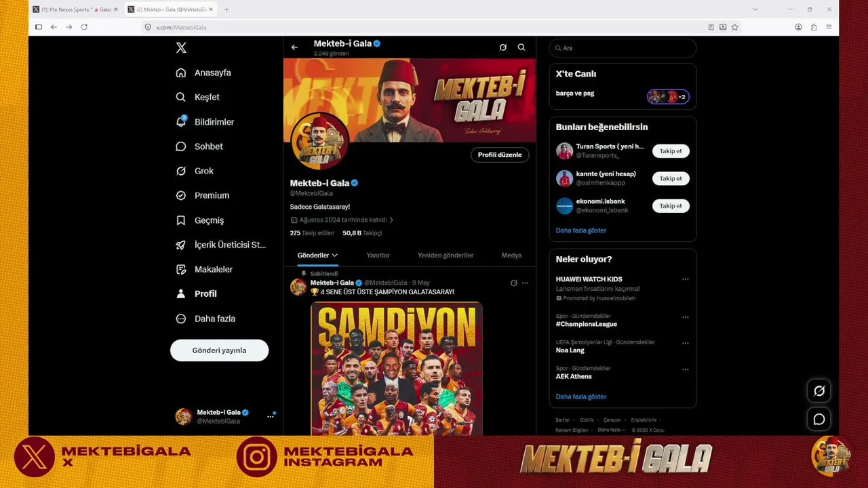Open browser account icon in toolbar
Viewport: 868px width, 488px height.
coord(798,27)
